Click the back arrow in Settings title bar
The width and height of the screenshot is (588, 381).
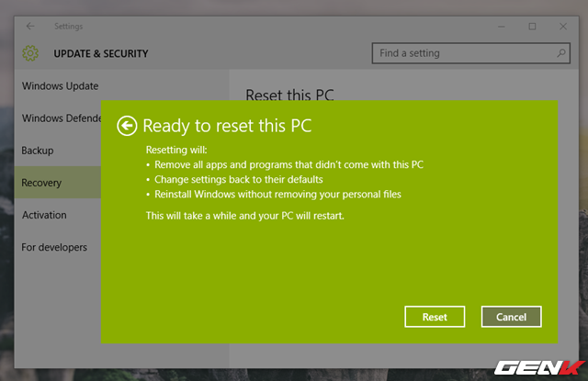pos(30,27)
